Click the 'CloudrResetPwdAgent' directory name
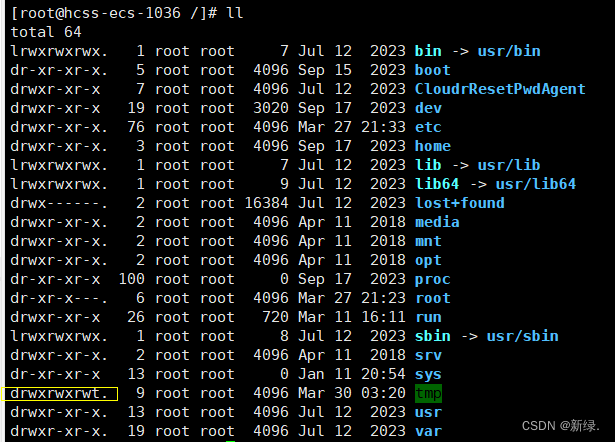Viewport: 615px width, 442px height. (500, 89)
